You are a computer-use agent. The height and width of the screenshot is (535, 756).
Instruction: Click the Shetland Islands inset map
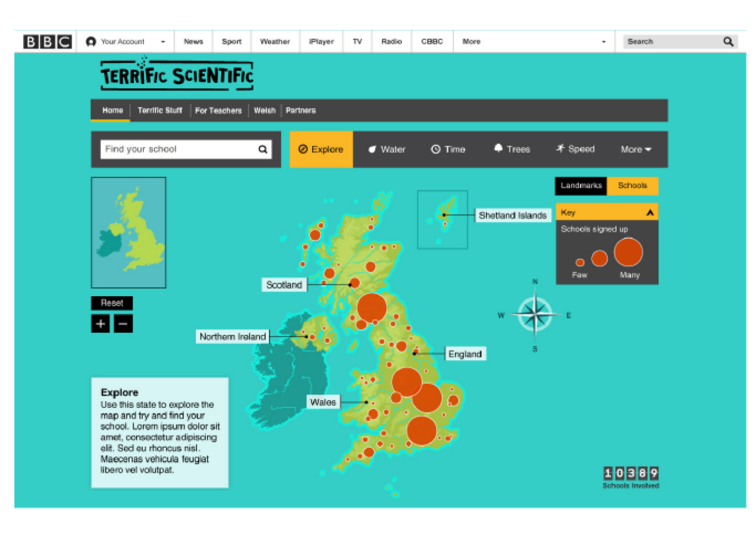coord(443,219)
